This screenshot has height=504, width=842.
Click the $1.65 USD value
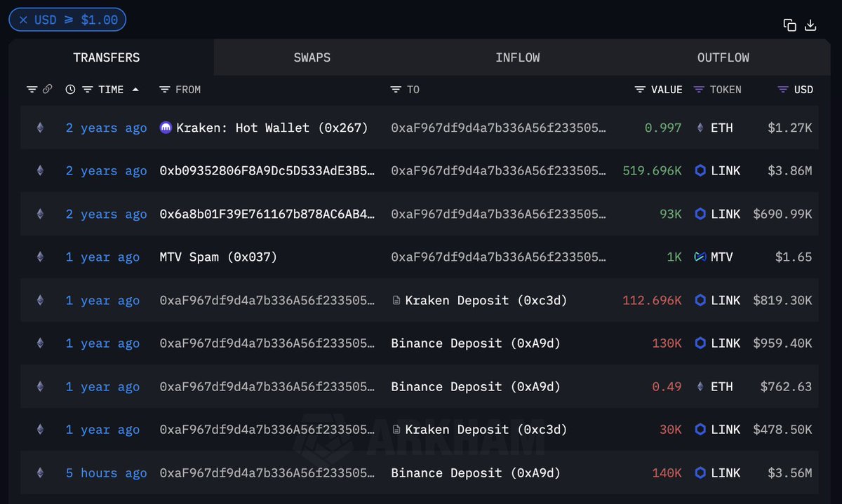point(794,257)
